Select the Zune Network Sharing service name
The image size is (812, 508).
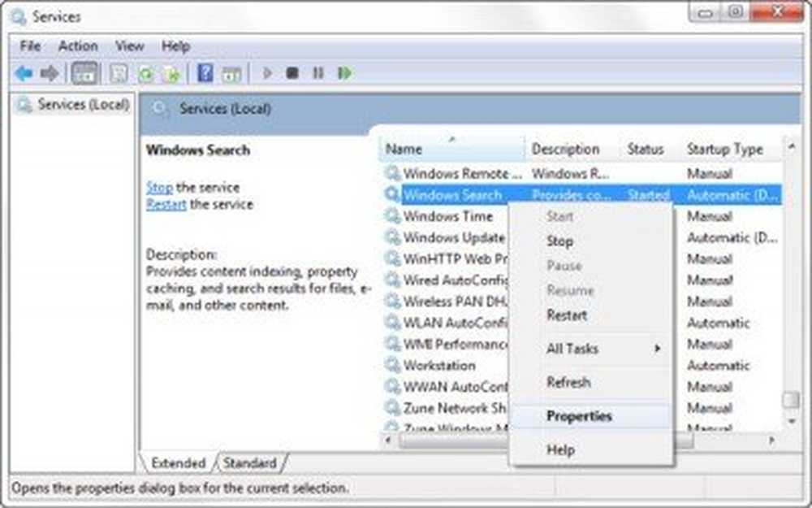click(454, 408)
